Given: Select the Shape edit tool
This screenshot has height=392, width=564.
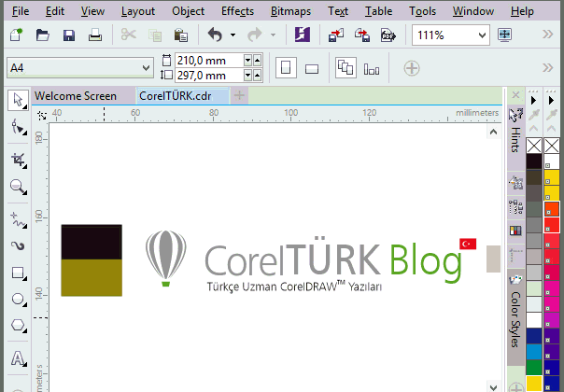Looking at the screenshot, I should coord(18,127).
